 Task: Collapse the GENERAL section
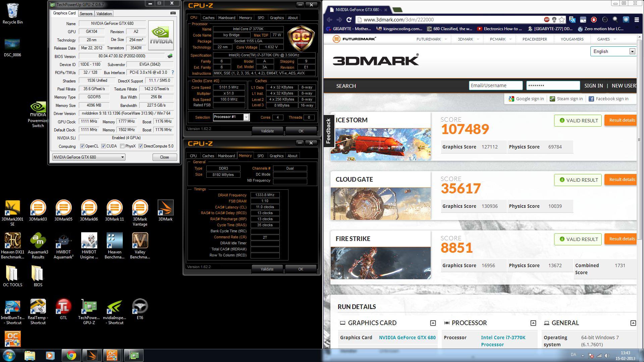633,323
